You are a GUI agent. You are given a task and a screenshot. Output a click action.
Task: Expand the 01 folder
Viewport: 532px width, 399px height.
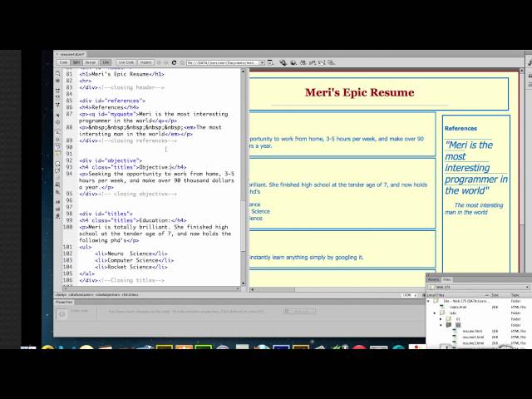click(441, 319)
